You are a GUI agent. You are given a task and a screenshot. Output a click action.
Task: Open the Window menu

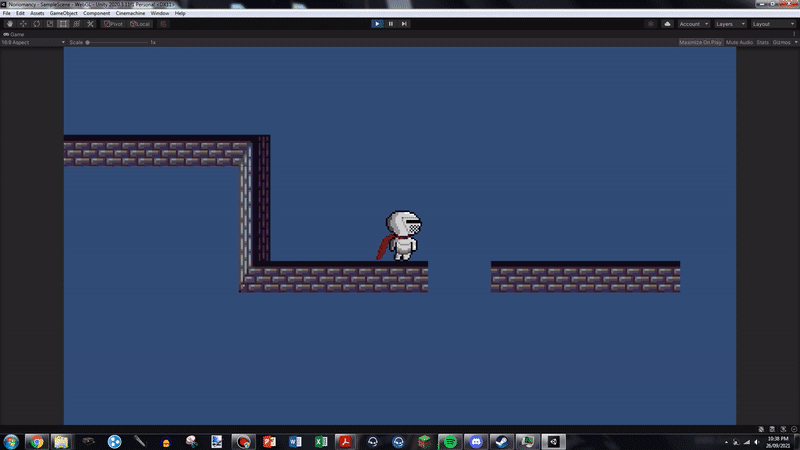(160, 13)
